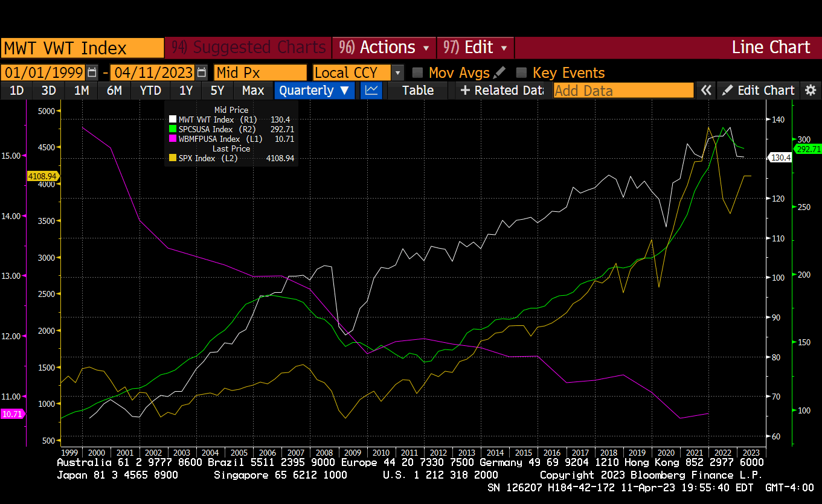
Task: Expand the Local CCY currency dropdown
Action: (x=397, y=73)
